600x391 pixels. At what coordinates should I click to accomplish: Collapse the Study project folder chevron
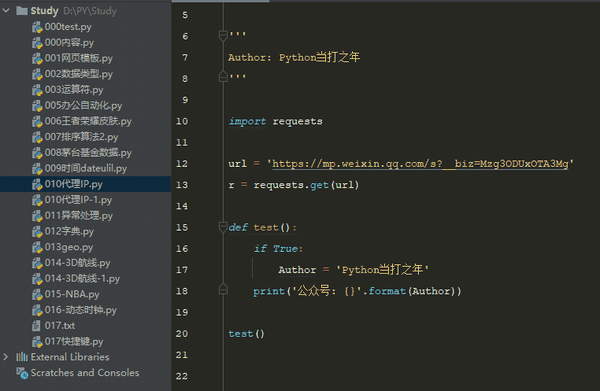6,11
